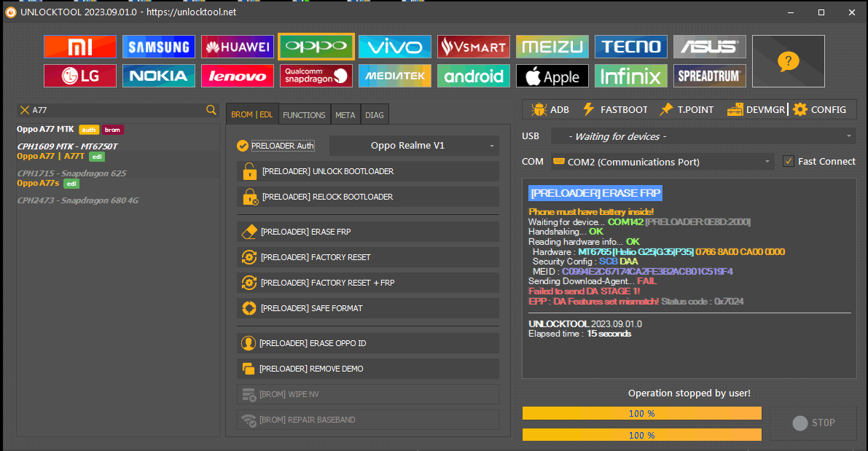Select the OPPO brand tile
Viewport: 868px width, 451px height.
[316, 47]
